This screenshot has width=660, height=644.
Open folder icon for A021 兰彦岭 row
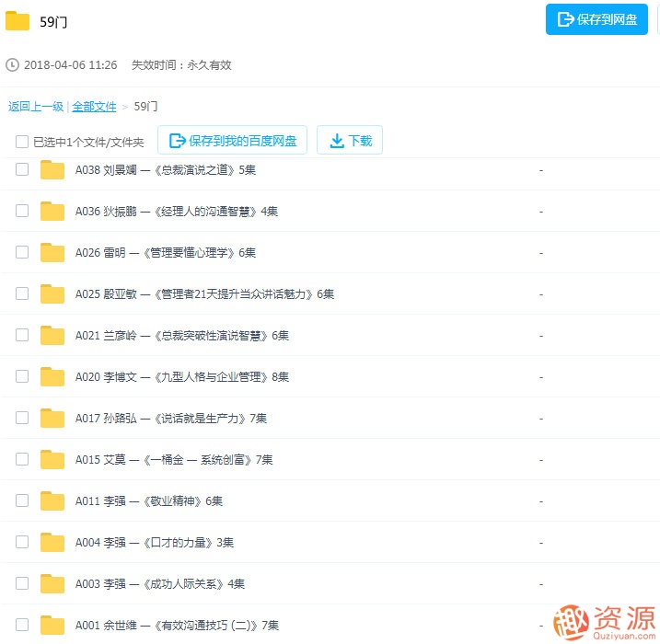pos(52,335)
